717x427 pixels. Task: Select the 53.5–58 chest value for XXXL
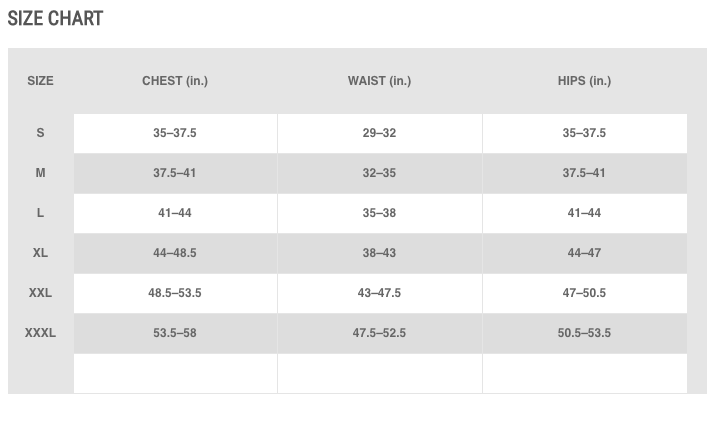click(175, 333)
